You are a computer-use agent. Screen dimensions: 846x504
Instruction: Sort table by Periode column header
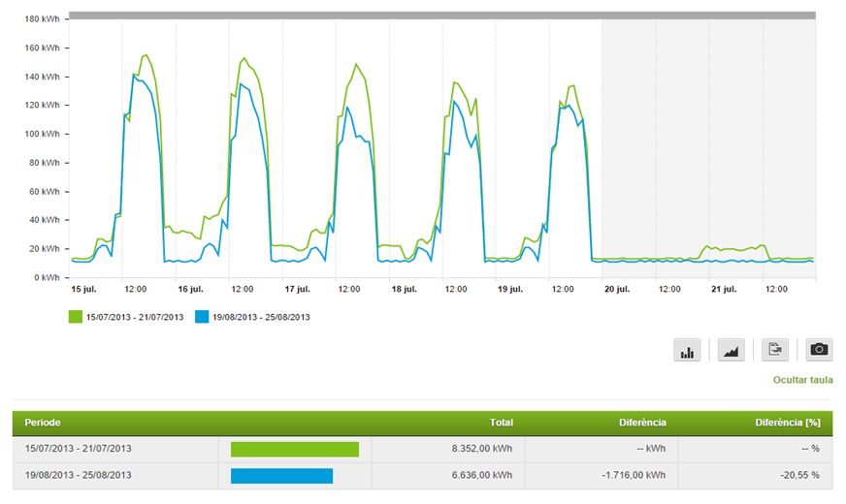click(45, 423)
